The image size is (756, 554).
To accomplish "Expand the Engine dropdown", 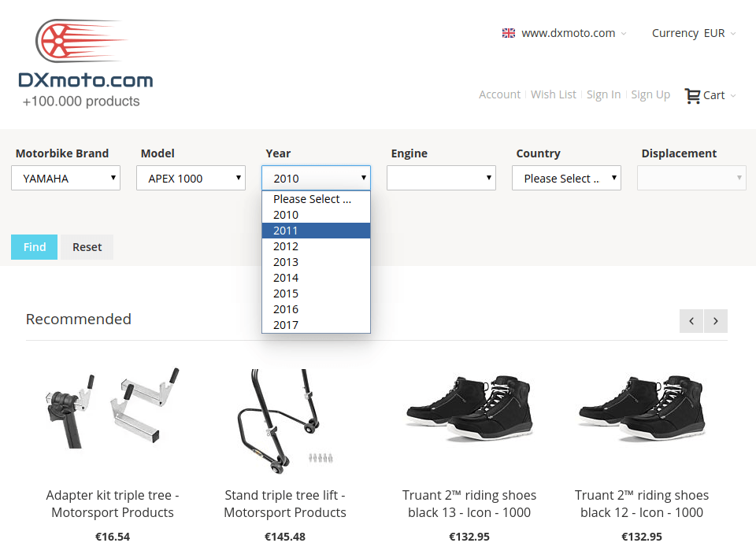I will (441, 178).
